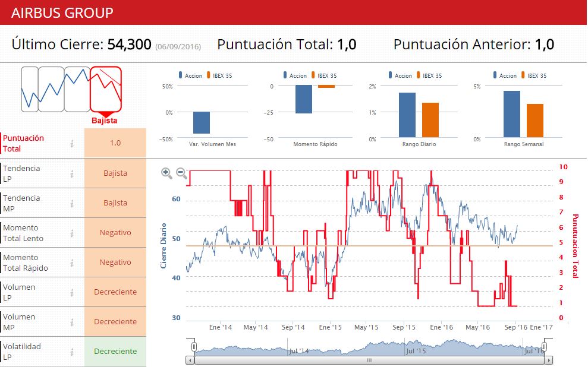This screenshot has width=588, height=367.
Task: Open the info icon next to Volatilidad LP
Action: tap(72, 352)
